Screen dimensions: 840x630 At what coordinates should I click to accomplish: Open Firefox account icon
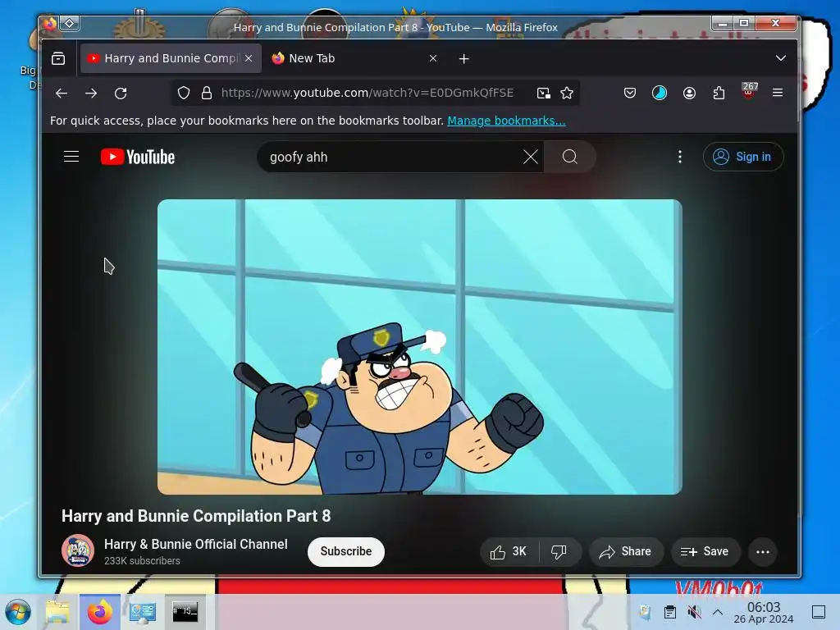[689, 94]
